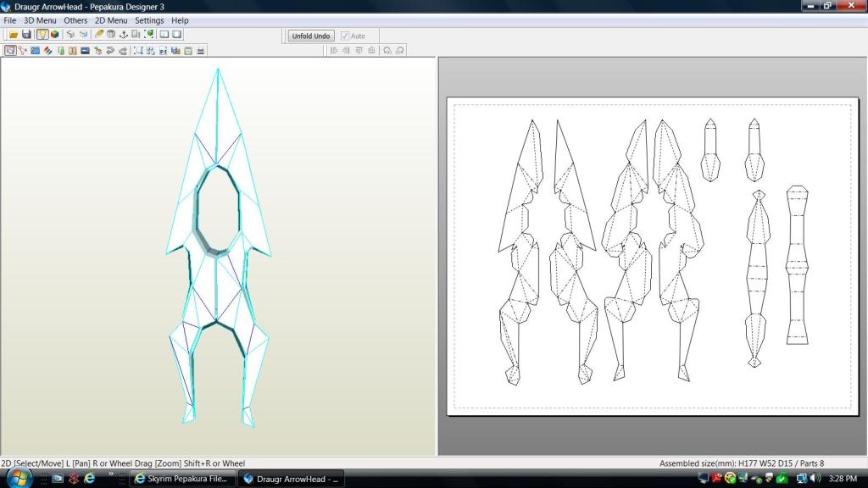This screenshot has width=868, height=488.
Task: Open Skyrim Pepakura File taskbar window
Action: (183, 479)
